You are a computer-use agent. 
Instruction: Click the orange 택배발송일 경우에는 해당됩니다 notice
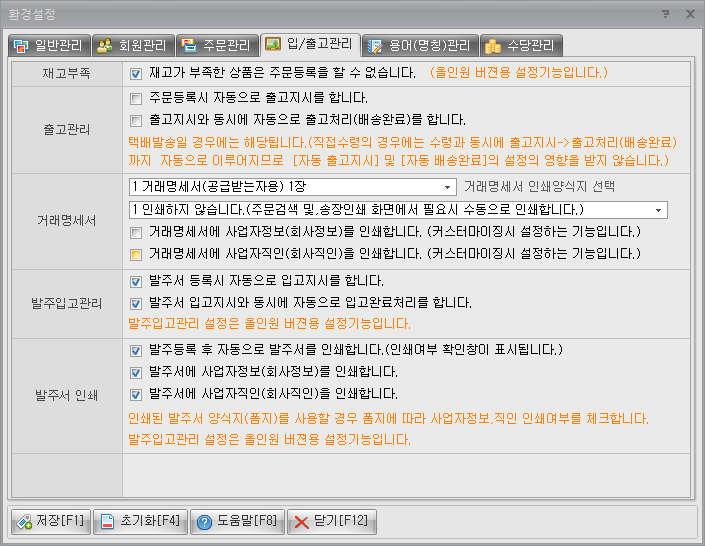pos(402,152)
